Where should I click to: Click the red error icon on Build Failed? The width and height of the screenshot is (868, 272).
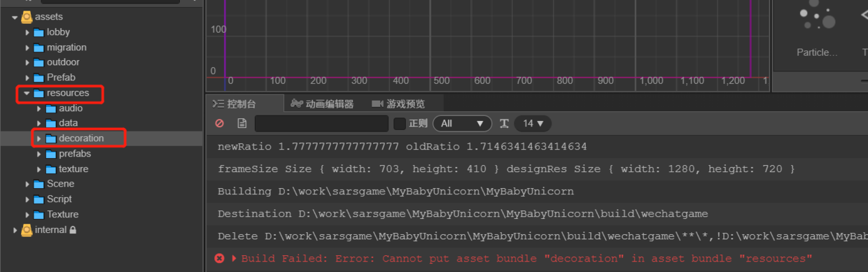[x=219, y=259]
